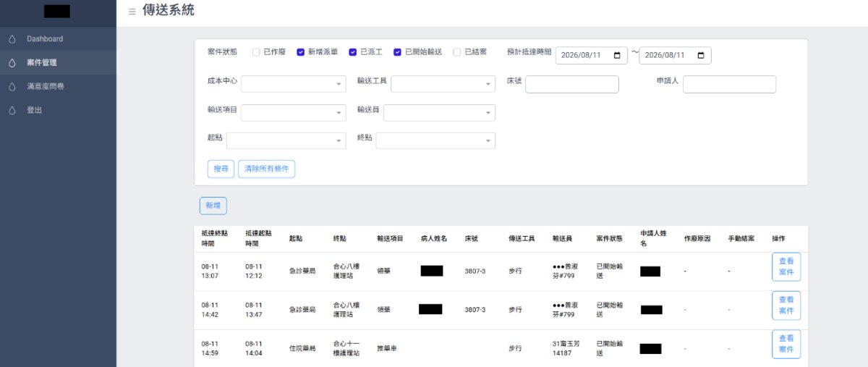Click the 傳送系統 page title
Screen dimensions: 868x367
pos(168,11)
